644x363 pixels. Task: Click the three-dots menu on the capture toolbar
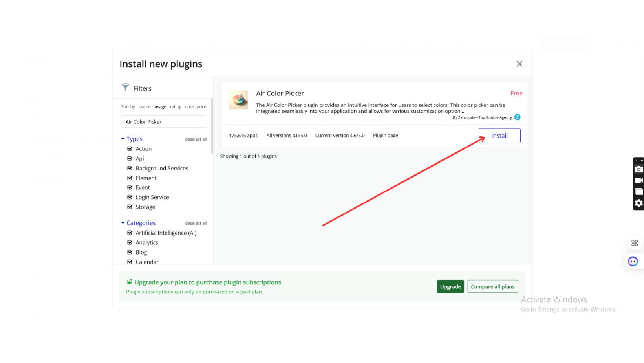click(641, 160)
